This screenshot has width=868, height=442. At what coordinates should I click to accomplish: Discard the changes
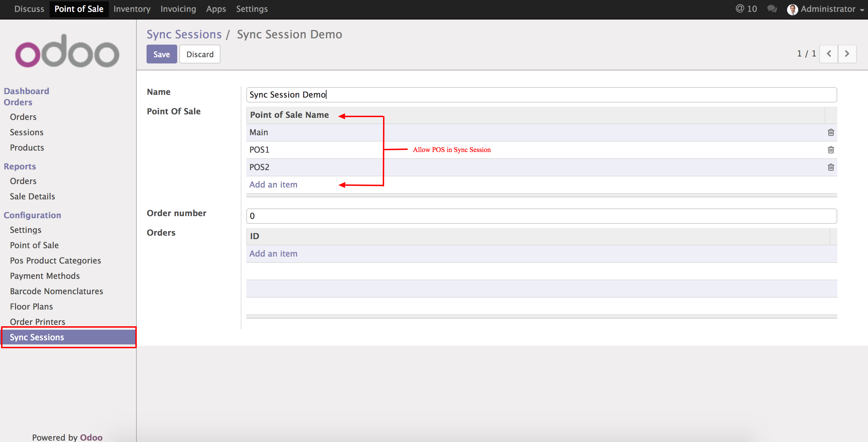click(x=200, y=54)
